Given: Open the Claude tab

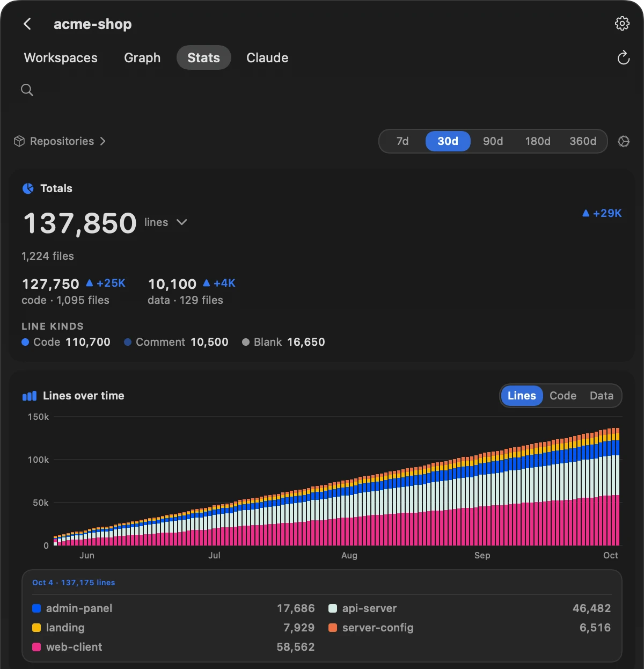Looking at the screenshot, I should point(267,57).
